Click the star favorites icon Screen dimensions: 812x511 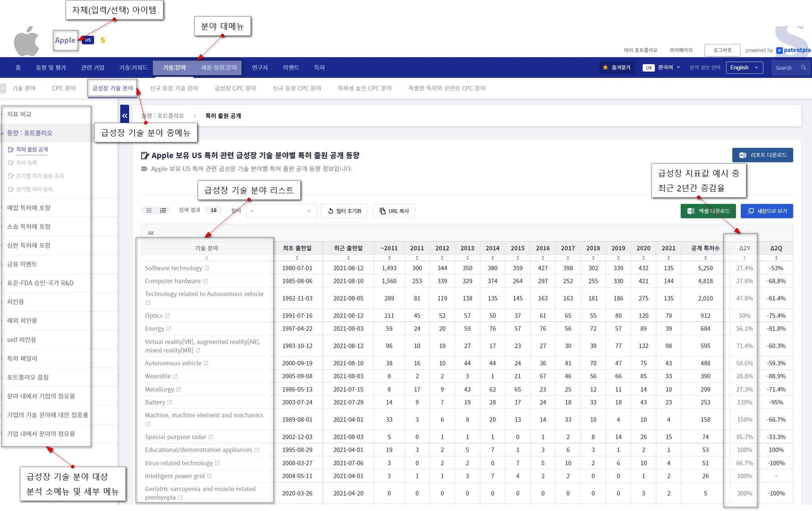pos(605,67)
